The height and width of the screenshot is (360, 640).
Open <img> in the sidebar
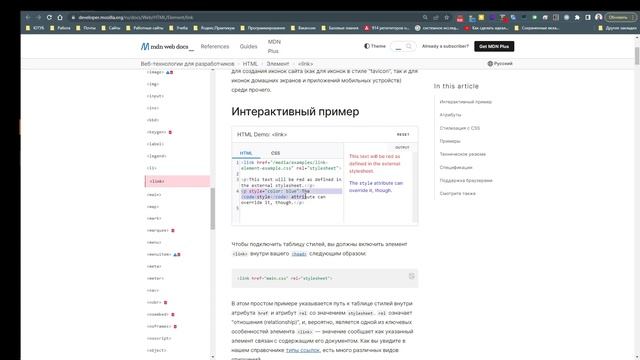click(x=153, y=84)
